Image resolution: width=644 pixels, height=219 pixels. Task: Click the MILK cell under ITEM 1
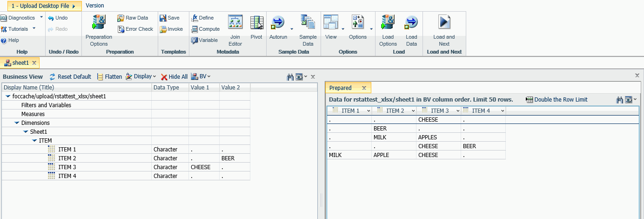point(349,155)
